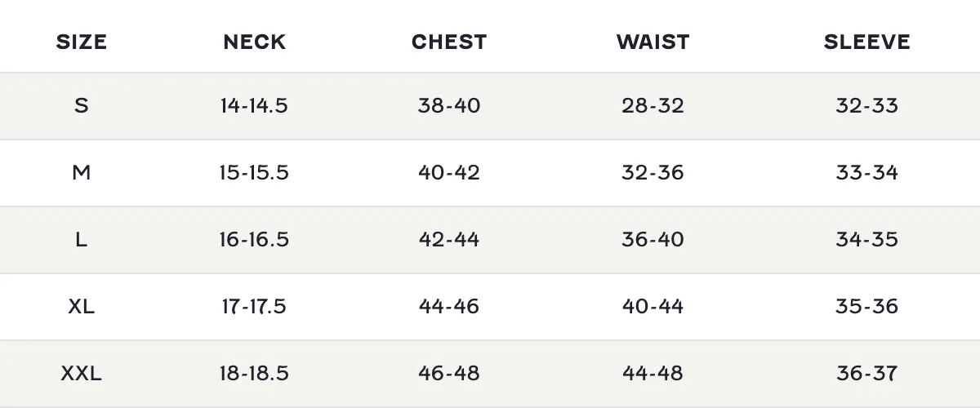Click waist value 28-32
The image size is (980, 408).
[x=653, y=105]
